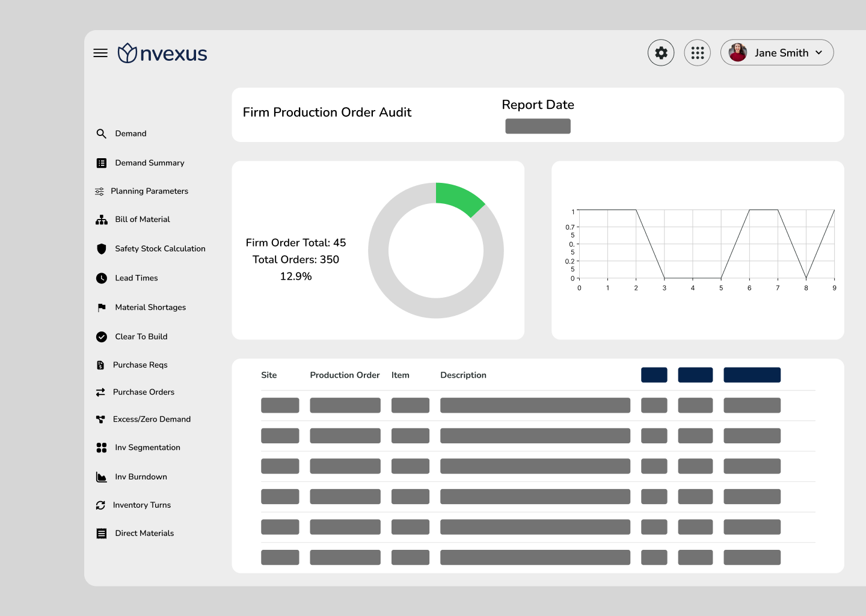Click the Safety Stock Calculation shield icon

(102, 248)
